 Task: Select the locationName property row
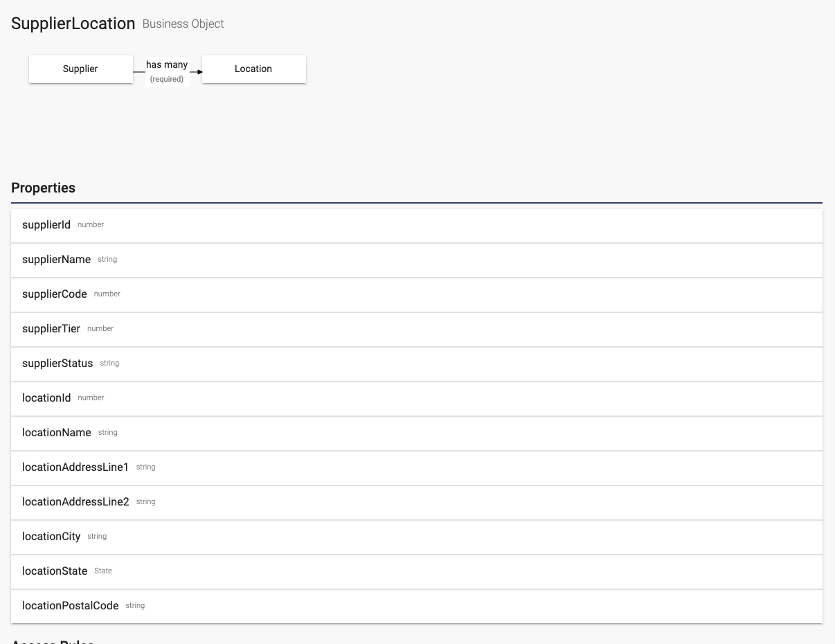click(417, 433)
